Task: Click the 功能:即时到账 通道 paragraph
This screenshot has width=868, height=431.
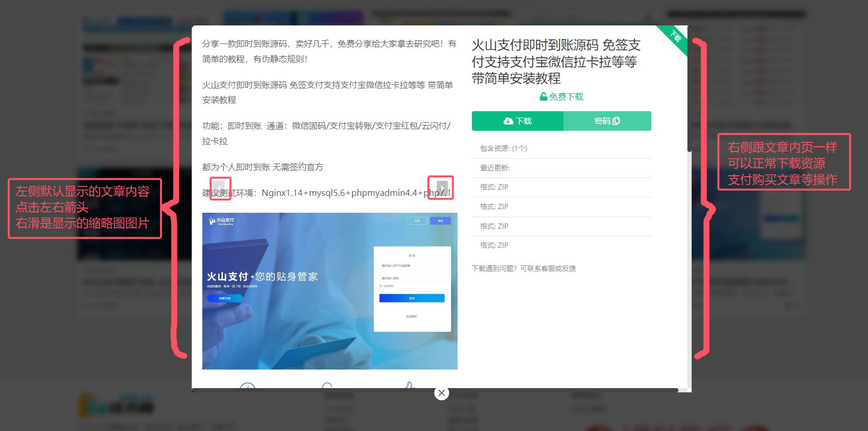Action: 327,133
